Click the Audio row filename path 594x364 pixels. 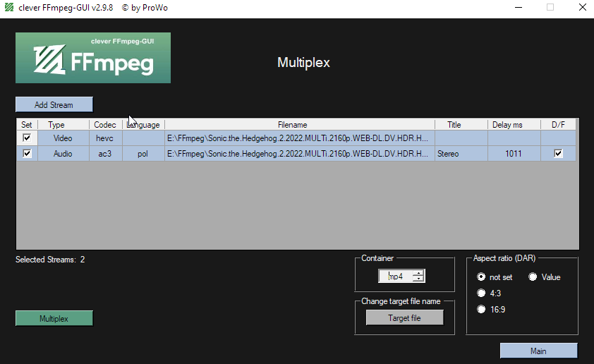(x=300, y=153)
